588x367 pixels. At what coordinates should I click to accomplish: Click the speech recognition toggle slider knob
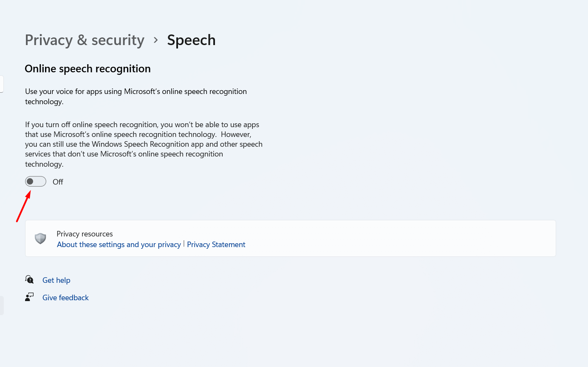[31, 181]
